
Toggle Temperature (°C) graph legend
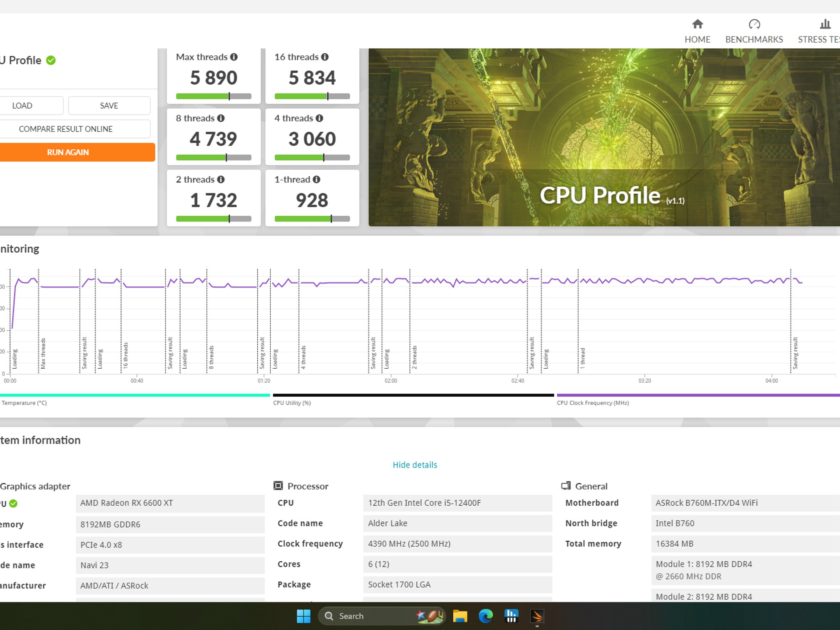click(x=24, y=403)
